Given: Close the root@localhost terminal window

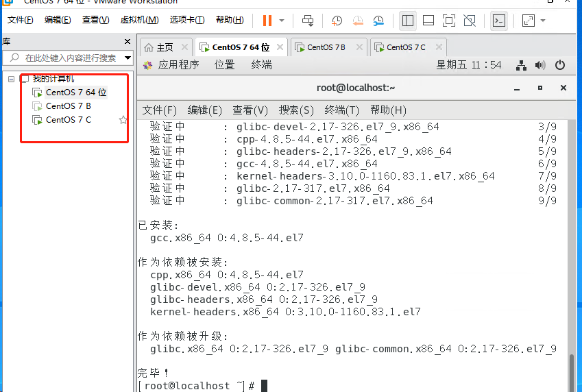Looking at the screenshot, I should [x=563, y=88].
